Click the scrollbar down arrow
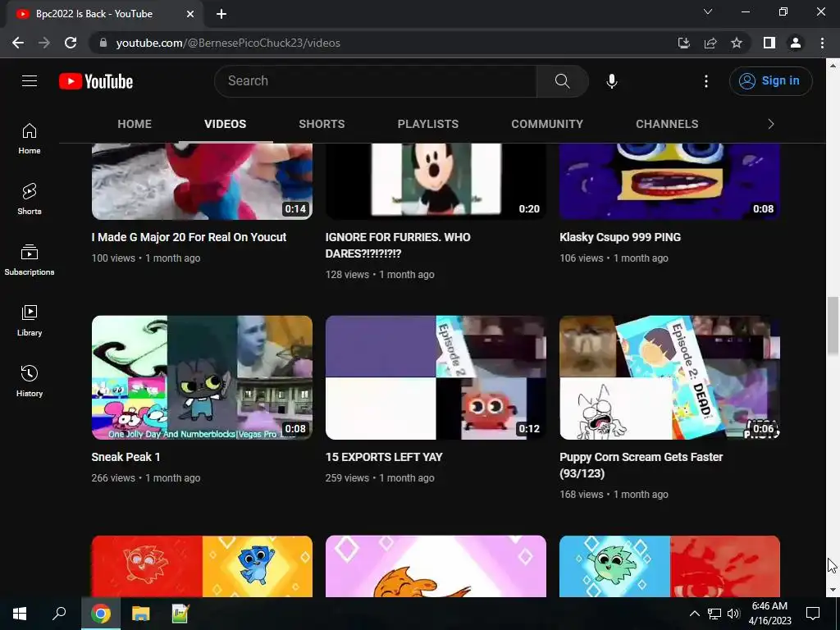This screenshot has width=840, height=630. click(833, 590)
